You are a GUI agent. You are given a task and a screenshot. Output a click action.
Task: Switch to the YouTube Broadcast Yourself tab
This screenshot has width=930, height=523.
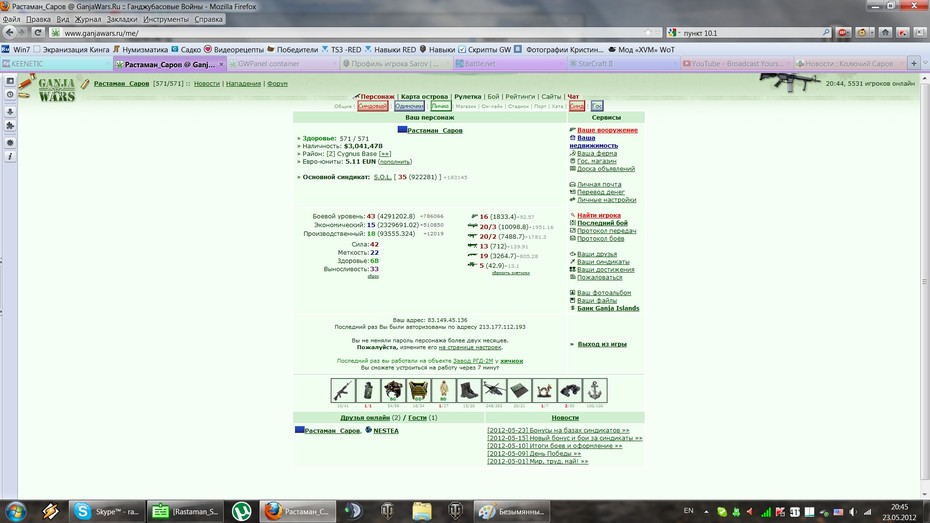pos(735,63)
